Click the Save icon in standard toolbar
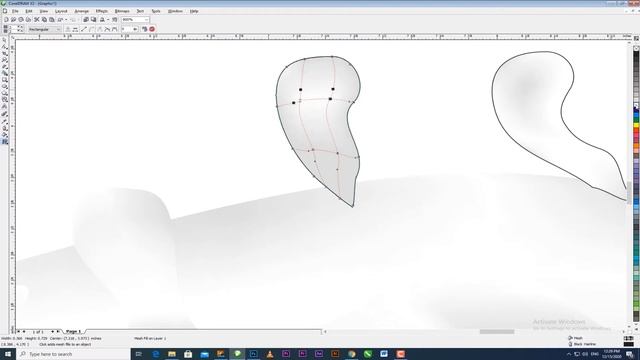The image size is (640, 360). 21,20
